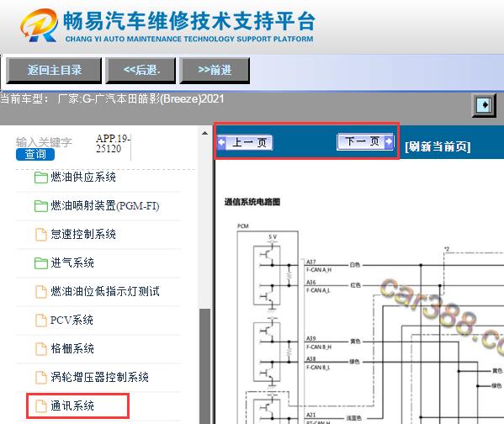Click the 燃油喷射装置(PGM-FI) folder icon
The width and height of the screenshot is (504, 424).
click(41, 206)
